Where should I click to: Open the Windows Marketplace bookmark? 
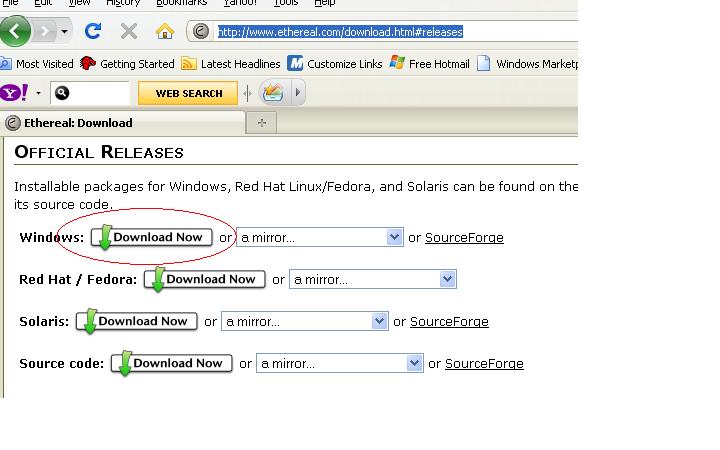(x=527, y=64)
